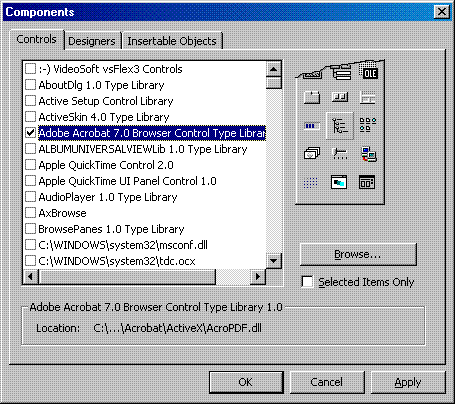Enable Selected Items Only checkbox
The image size is (455, 404).
pos(307,282)
